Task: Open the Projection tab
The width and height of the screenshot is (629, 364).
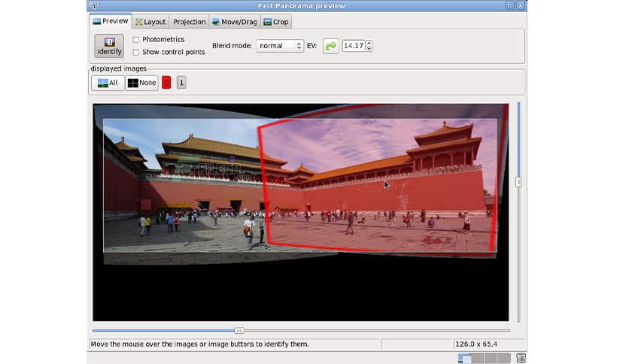Action: point(190,22)
